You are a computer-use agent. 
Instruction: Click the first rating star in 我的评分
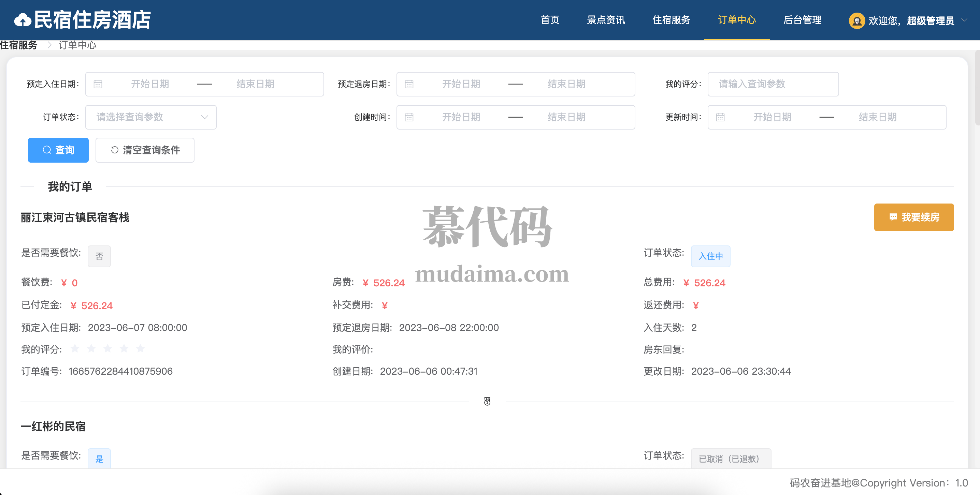point(75,349)
